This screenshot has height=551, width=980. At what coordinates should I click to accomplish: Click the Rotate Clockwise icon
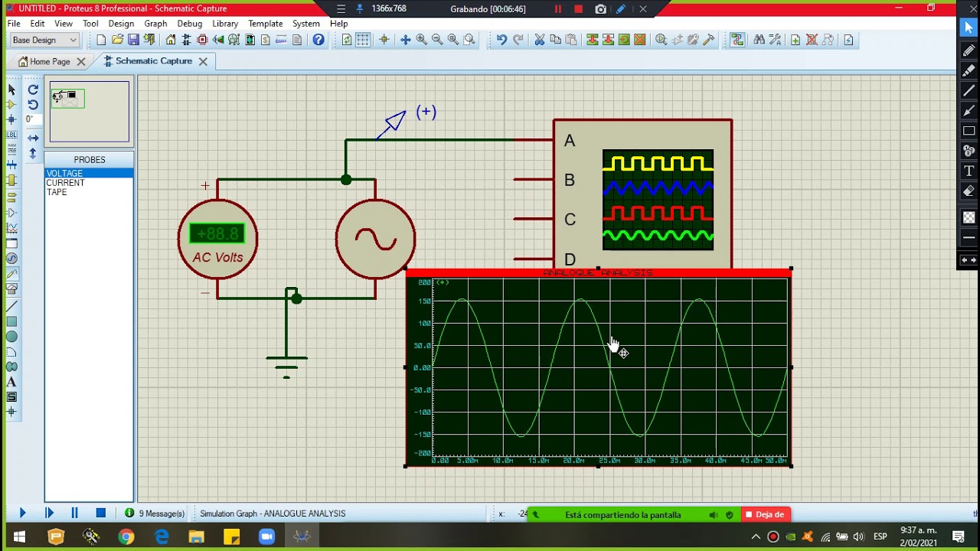point(33,90)
